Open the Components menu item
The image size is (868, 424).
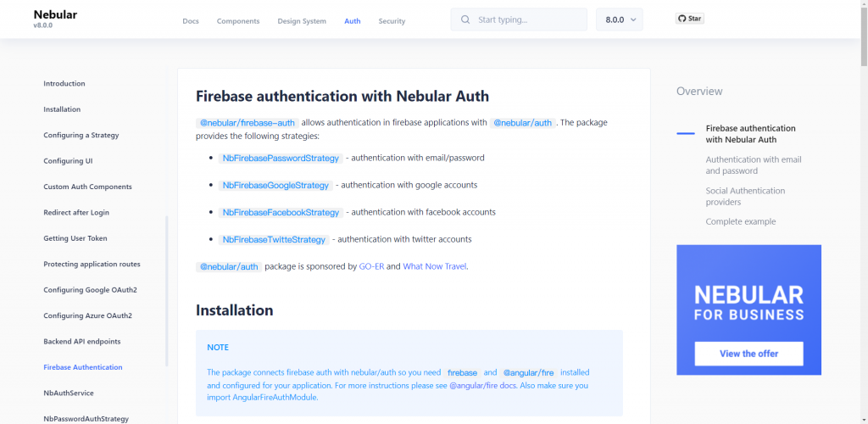click(x=238, y=21)
